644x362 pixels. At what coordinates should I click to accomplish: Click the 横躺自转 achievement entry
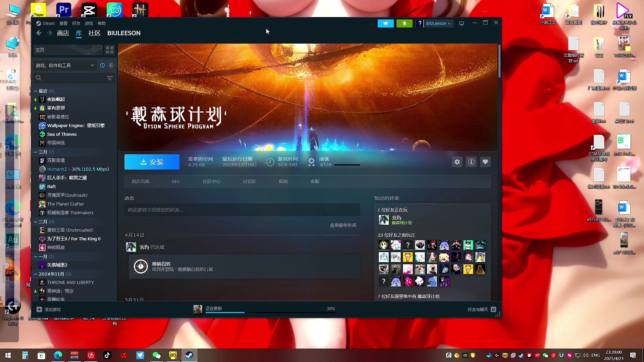pyautogui.click(x=245, y=266)
